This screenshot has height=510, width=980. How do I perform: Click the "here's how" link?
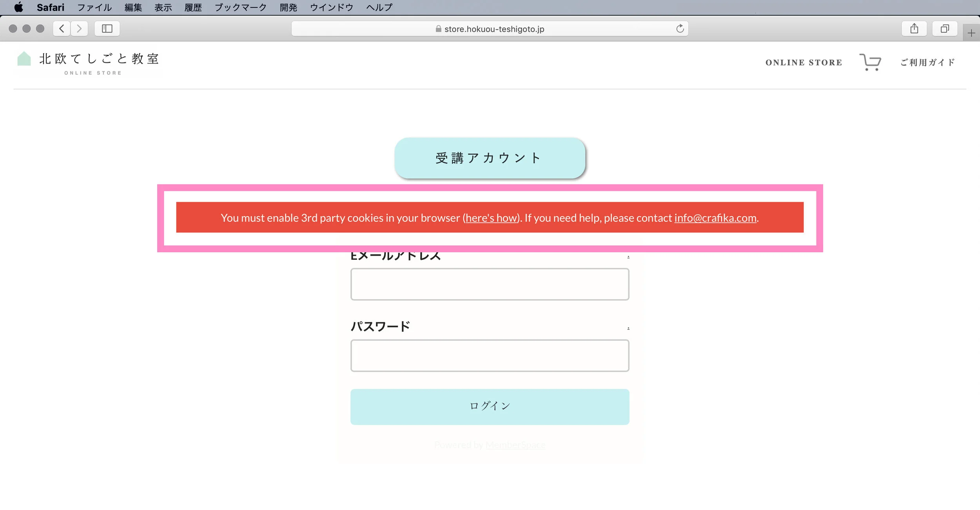click(492, 218)
